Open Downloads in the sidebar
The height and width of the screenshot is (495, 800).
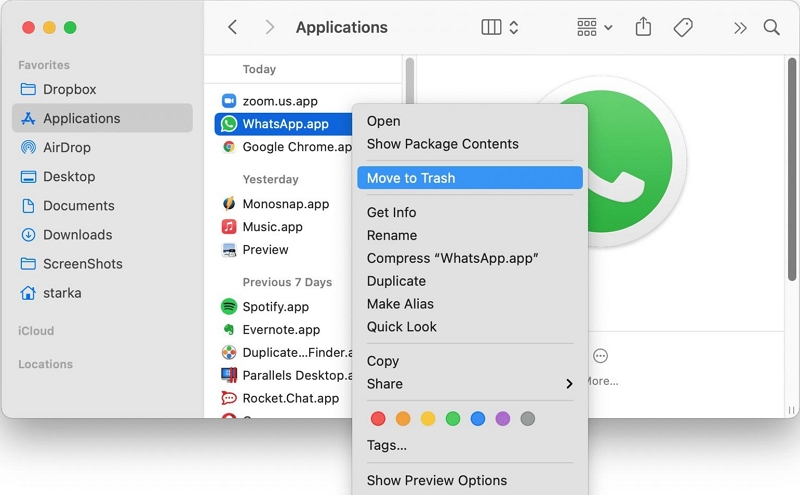(x=102, y=235)
